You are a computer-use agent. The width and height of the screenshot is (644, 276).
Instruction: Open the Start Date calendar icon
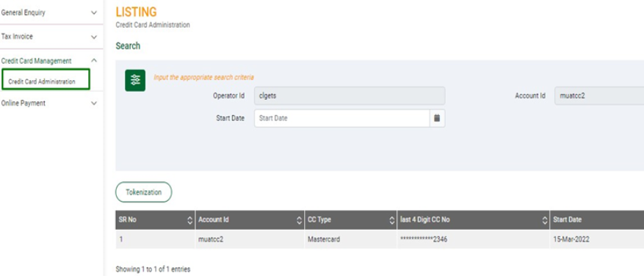pyautogui.click(x=437, y=118)
